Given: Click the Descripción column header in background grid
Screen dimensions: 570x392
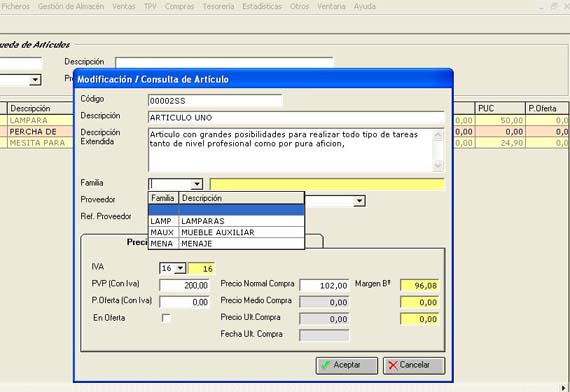Looking at the screenshot, I should pos(40,108).
